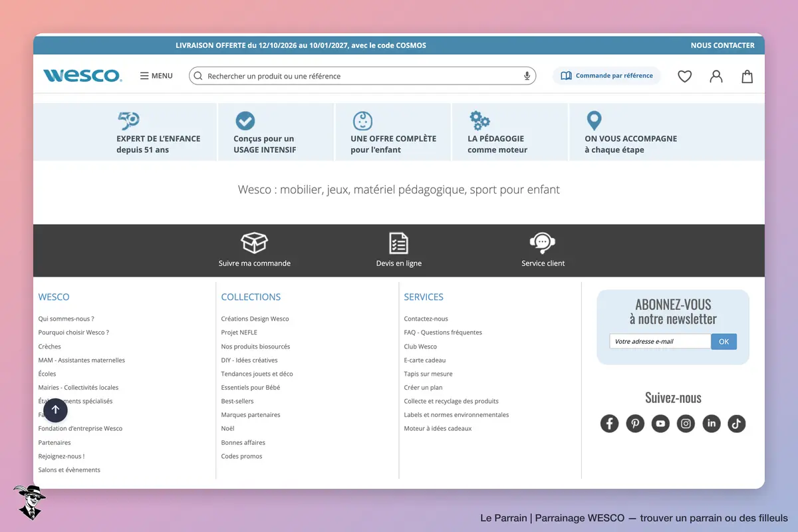Click the Wesco logo
The height and width of the screenshot is (532, 798).
point(82,76)
